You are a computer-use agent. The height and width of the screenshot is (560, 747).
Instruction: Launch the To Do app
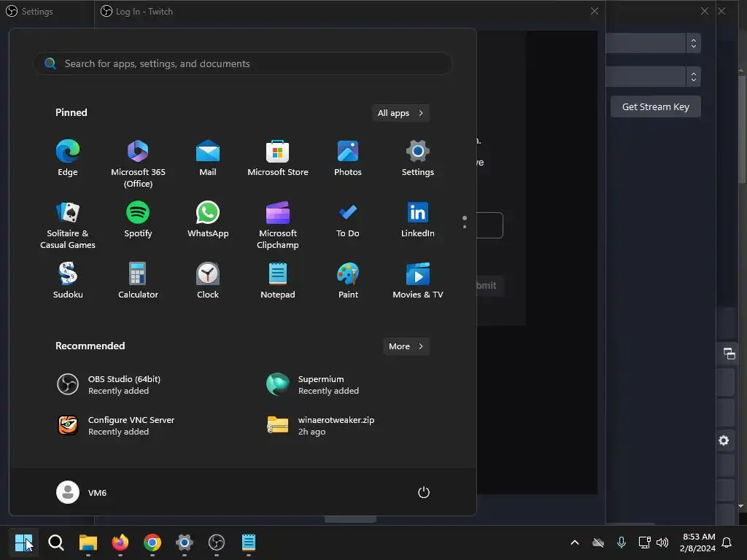point(348,219)
